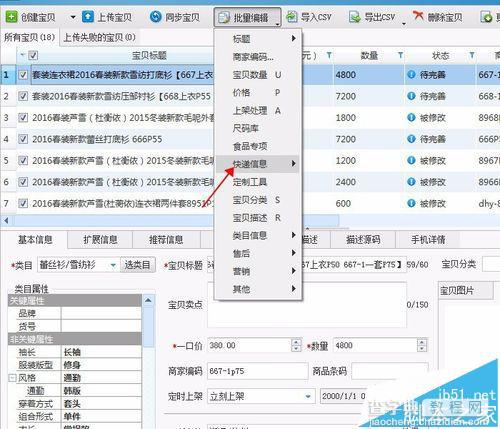Click the 商品条码 input field
500x429 pixels.
click(390, 371)
